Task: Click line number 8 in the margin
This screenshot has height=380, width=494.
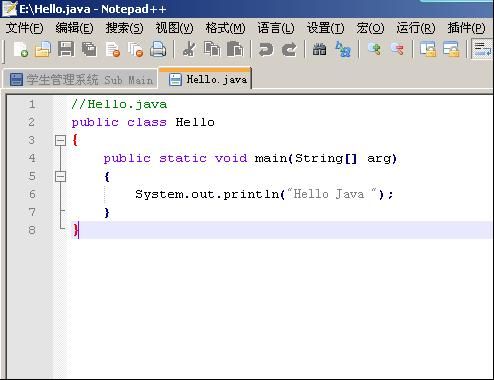Action: tap(32, 230)
